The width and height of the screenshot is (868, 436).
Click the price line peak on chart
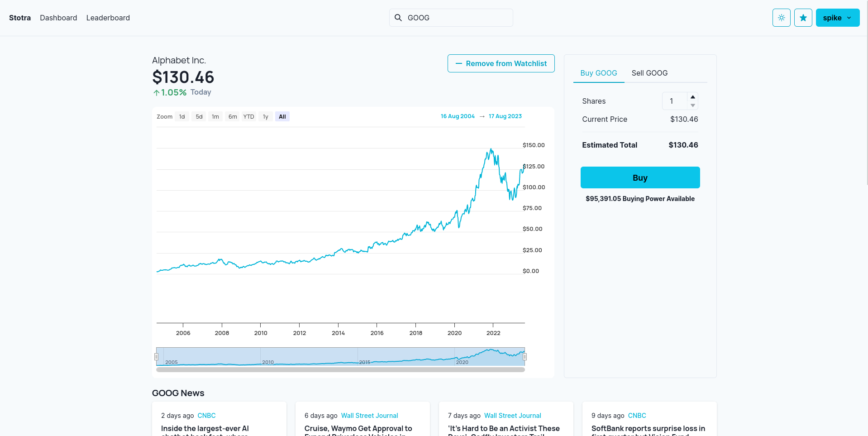click(491, 149)
